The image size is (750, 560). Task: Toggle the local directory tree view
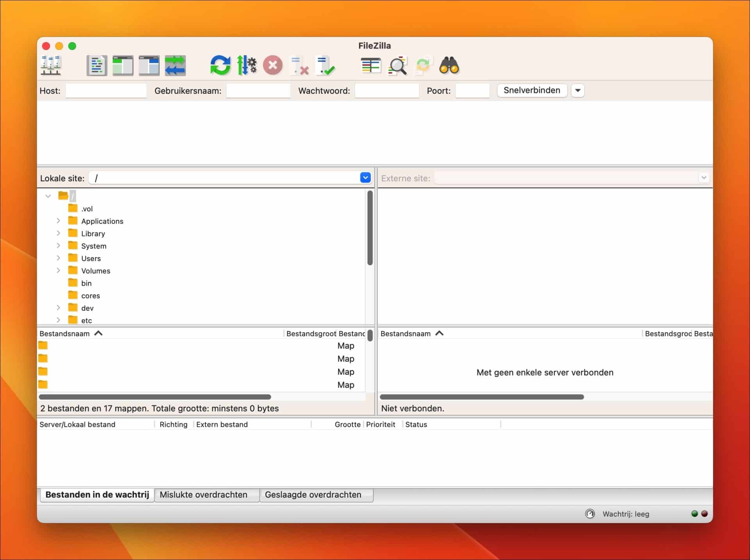pos(123,65)
